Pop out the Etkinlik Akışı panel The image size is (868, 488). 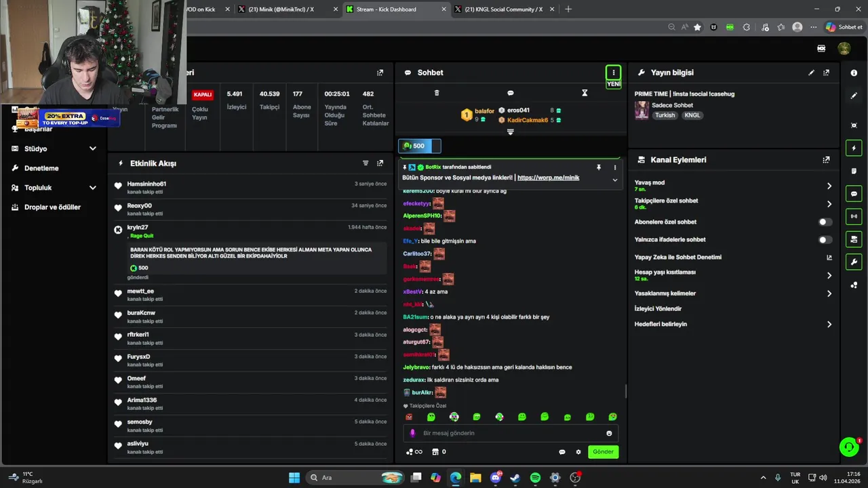click(x=380, y=163)
